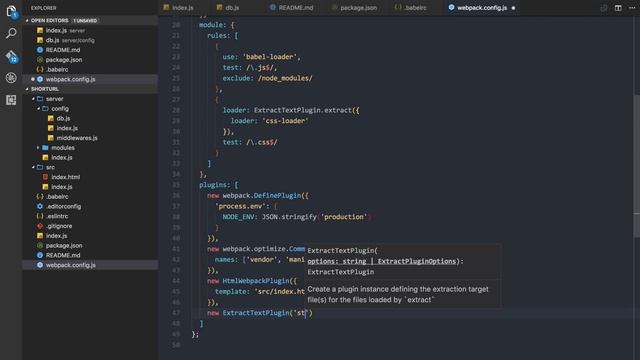
Task: Open the .eslintrc file
Action: [x=90, y=216]
